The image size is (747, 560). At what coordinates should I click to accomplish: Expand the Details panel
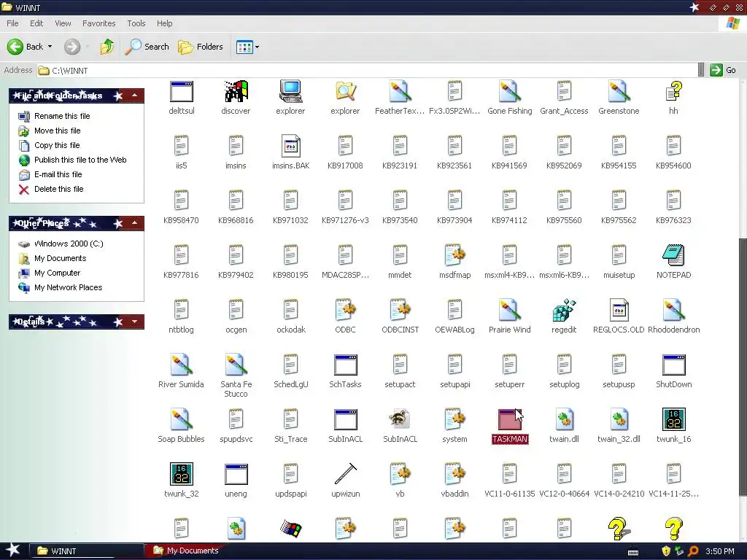pos(135,322)
